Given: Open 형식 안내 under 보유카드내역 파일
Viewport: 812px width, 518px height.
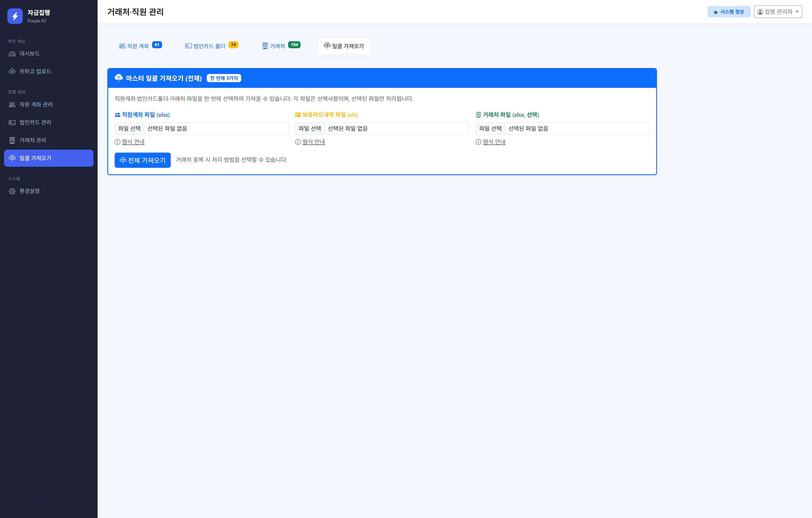Looking at the screenshot, I should coord(313,142).
